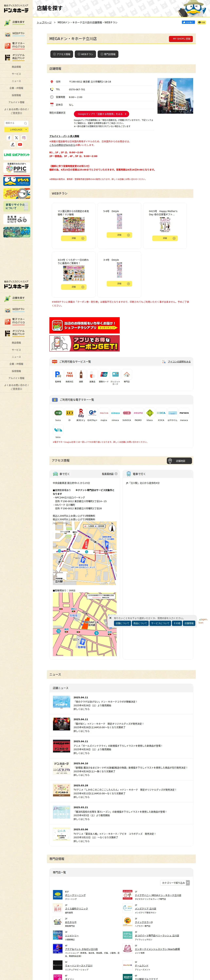The height and width of the screenshot is (980, 210).
Task: Click the magnifier icon in the sidebar search box
Action: tap(26, 123)
